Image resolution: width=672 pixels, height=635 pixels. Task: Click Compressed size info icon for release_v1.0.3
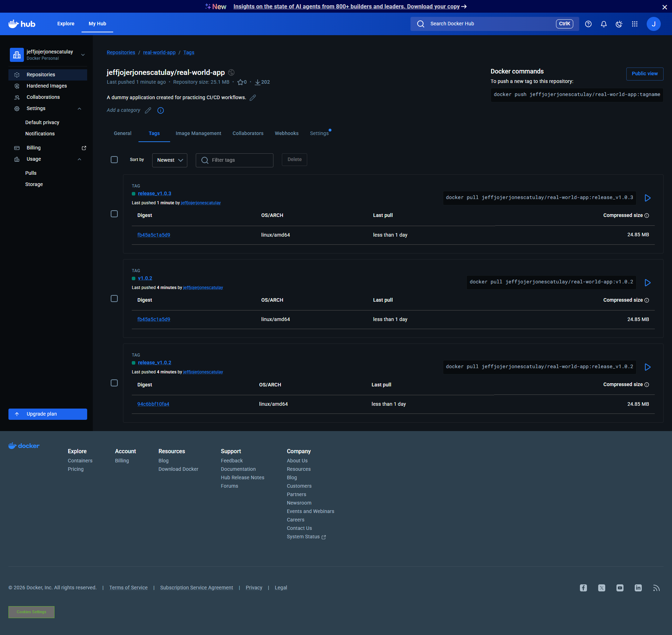647,216
